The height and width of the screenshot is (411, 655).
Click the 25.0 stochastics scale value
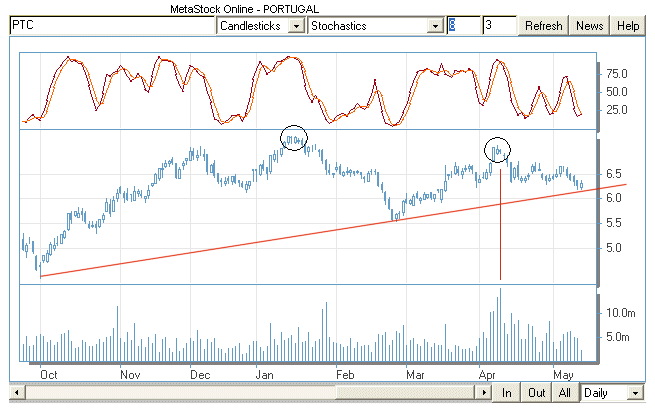tap(617, 110)
